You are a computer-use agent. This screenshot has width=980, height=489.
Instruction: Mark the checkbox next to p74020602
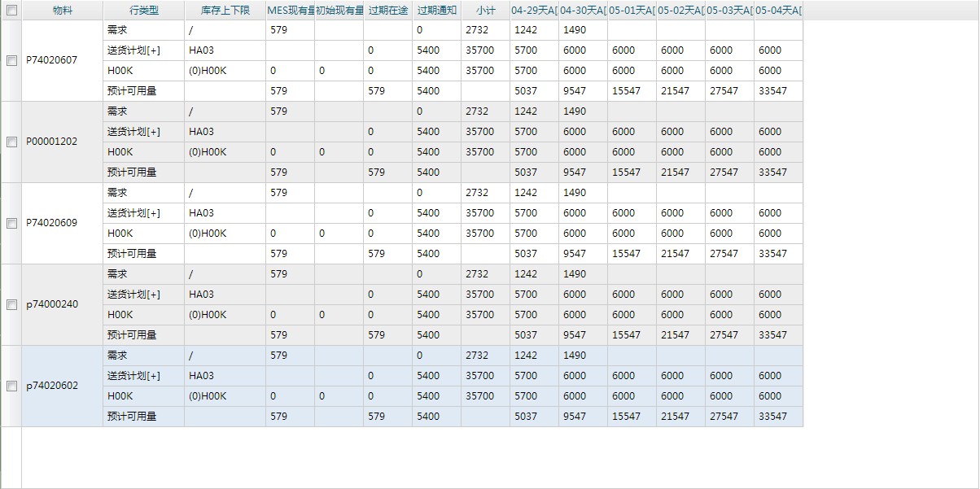click(x=11, y=386)
